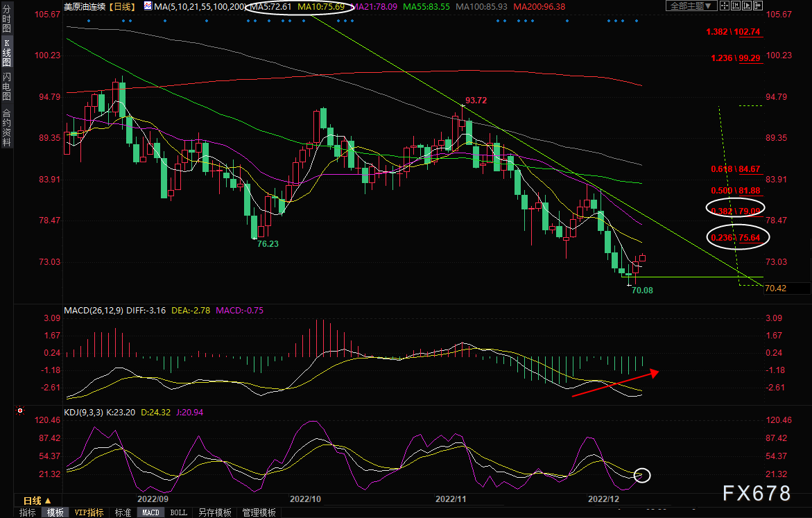Choose the MACD template
The image size is (812, 518).
coord(150,512)
